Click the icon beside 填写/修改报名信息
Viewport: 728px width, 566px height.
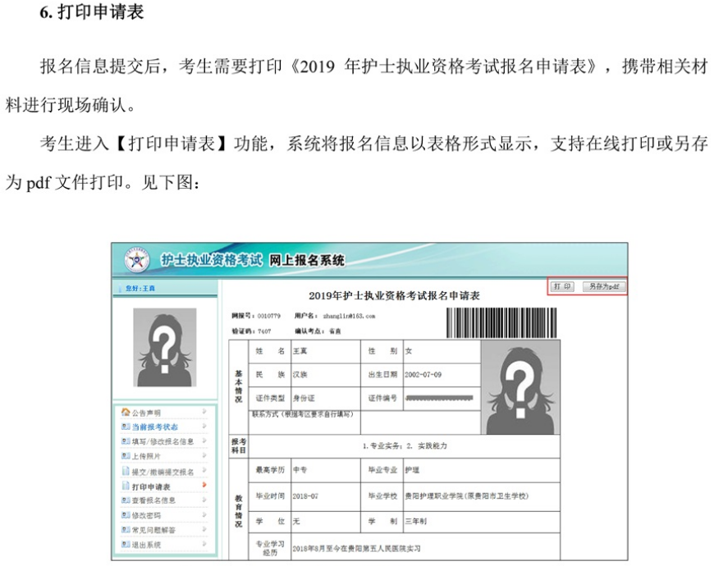[126, 441]
